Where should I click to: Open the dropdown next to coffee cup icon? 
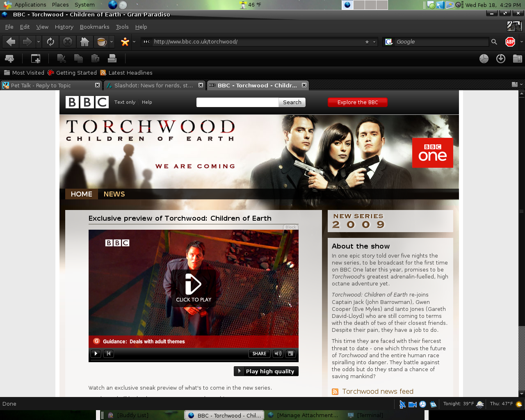click(112, 42)
